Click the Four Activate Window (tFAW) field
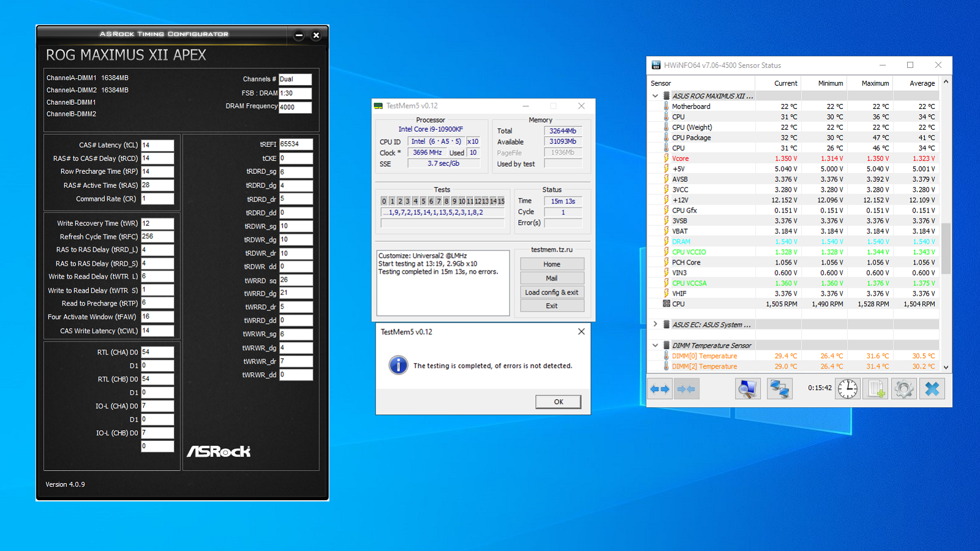980x551 pixels. [x=157, y=317]
